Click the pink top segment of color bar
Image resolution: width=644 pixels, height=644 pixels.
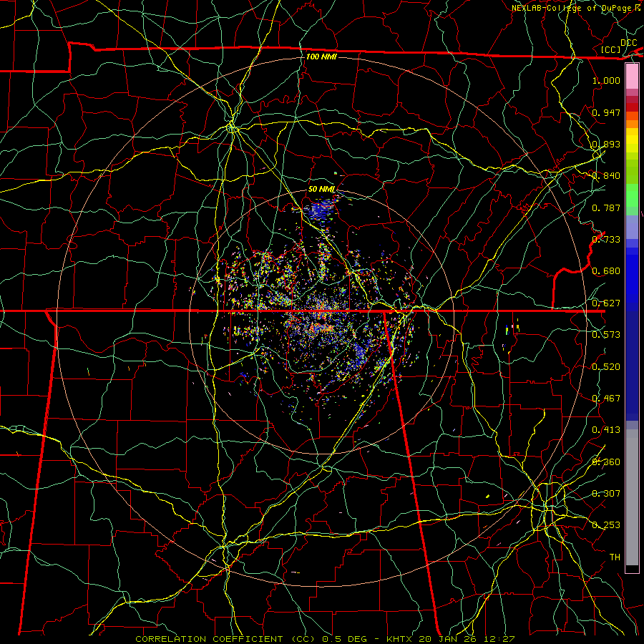click(632, 77)
